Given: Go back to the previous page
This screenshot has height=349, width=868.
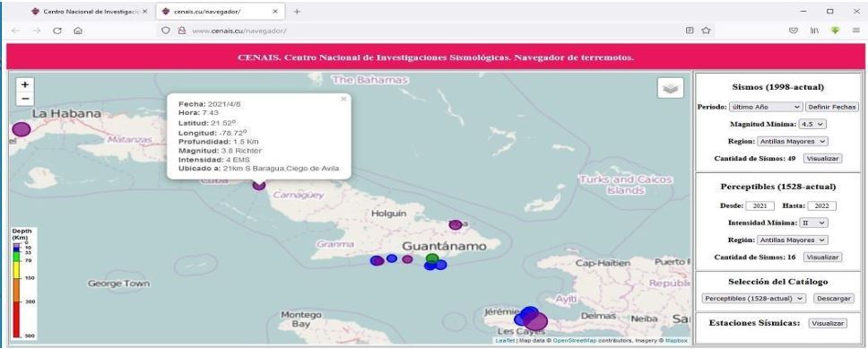Looking at the screenshot, I should pyautogui.click(x=15, y=31).
